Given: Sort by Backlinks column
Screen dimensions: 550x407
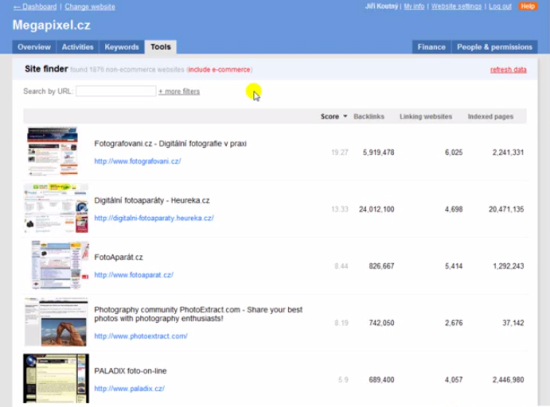Looking at the screenshot, I should (369, 116).
